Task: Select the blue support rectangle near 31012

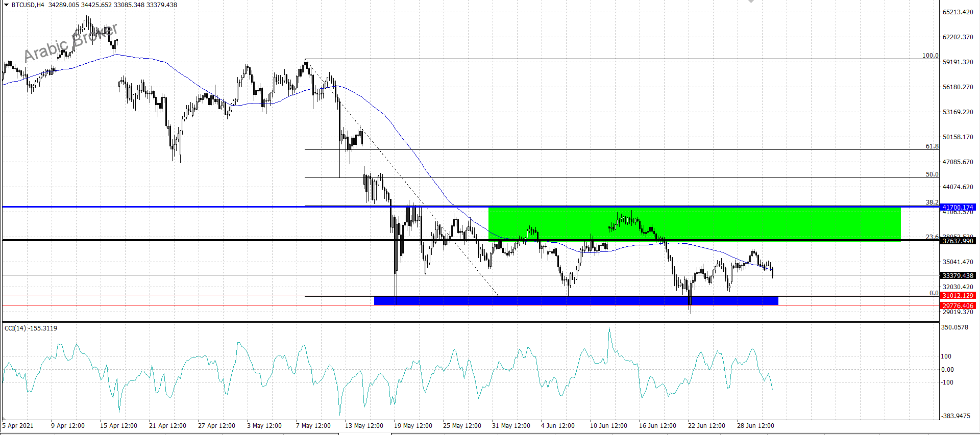Action: 576,300
